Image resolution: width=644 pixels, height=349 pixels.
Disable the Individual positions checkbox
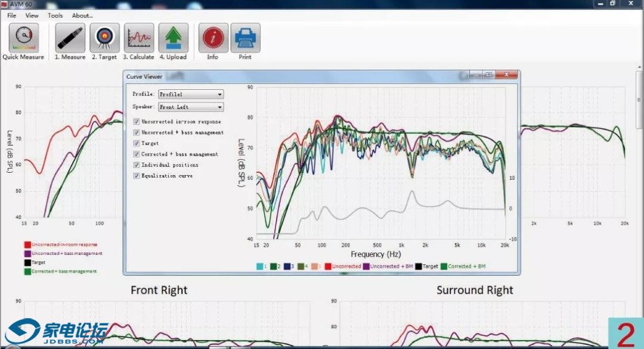pyautogui.click(x=137, y=165)
